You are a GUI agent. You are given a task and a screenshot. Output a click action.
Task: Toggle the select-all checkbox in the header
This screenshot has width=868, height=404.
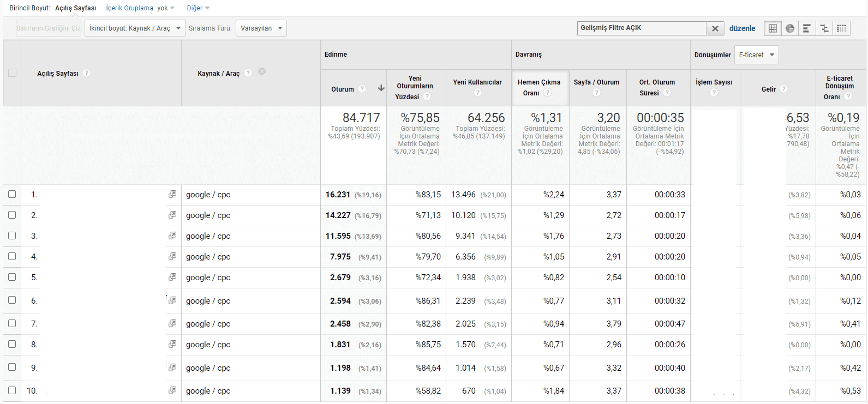12,73
